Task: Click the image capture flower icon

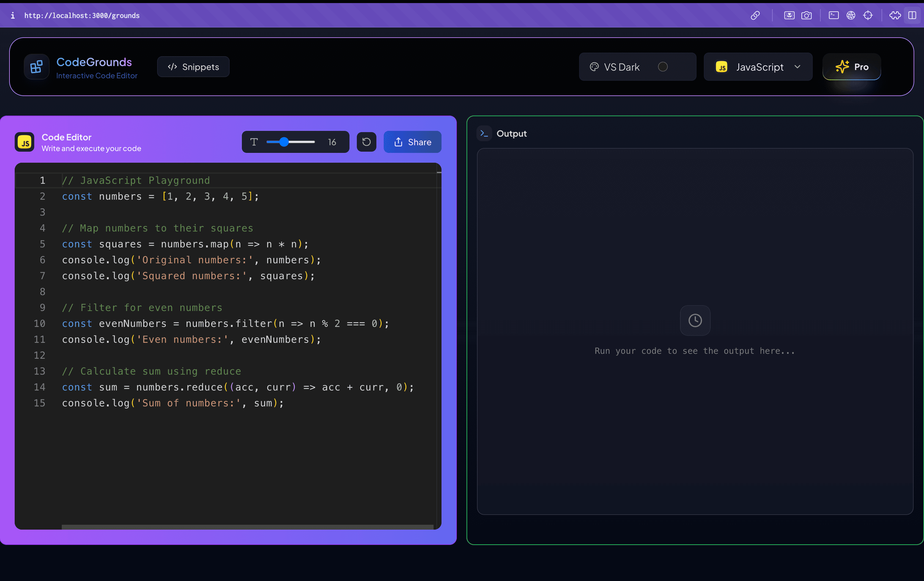Action: 789,15
